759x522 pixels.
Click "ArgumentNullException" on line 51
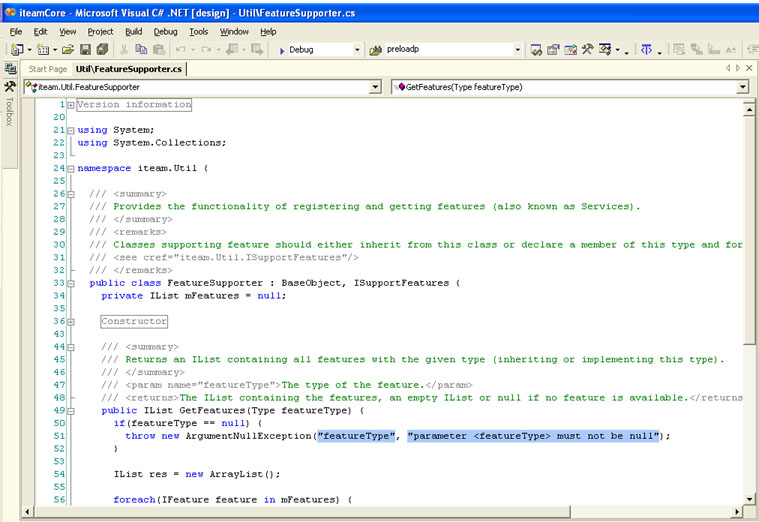[248, 436]
